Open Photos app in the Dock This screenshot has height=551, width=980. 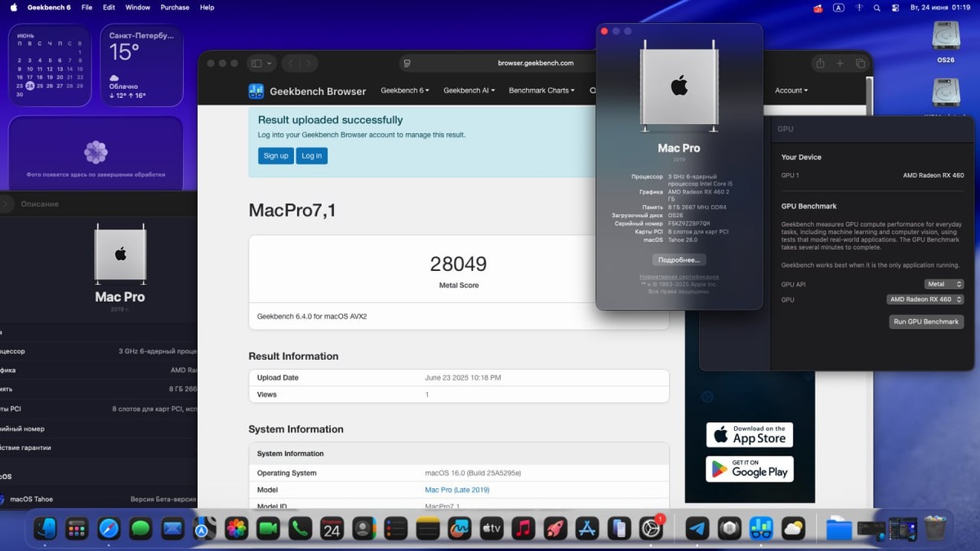pos(237,529)
